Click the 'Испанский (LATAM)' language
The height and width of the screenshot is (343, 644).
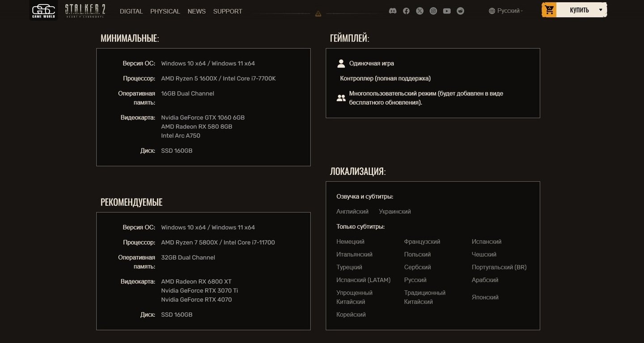pos(364,280)
